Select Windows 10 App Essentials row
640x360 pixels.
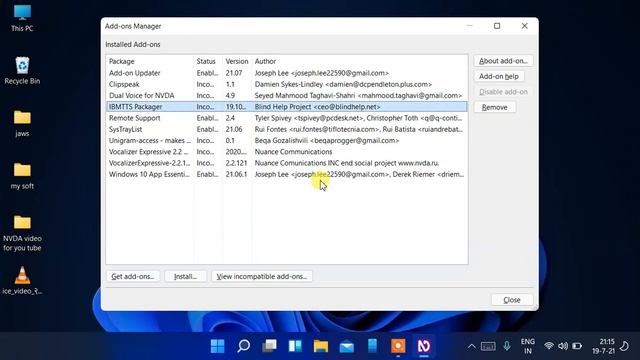(287, 174)
